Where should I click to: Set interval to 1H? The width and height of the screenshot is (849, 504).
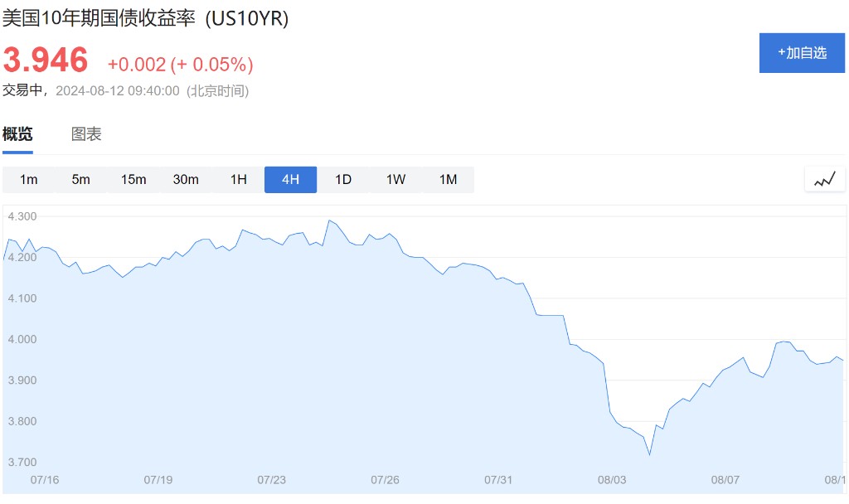239,179
